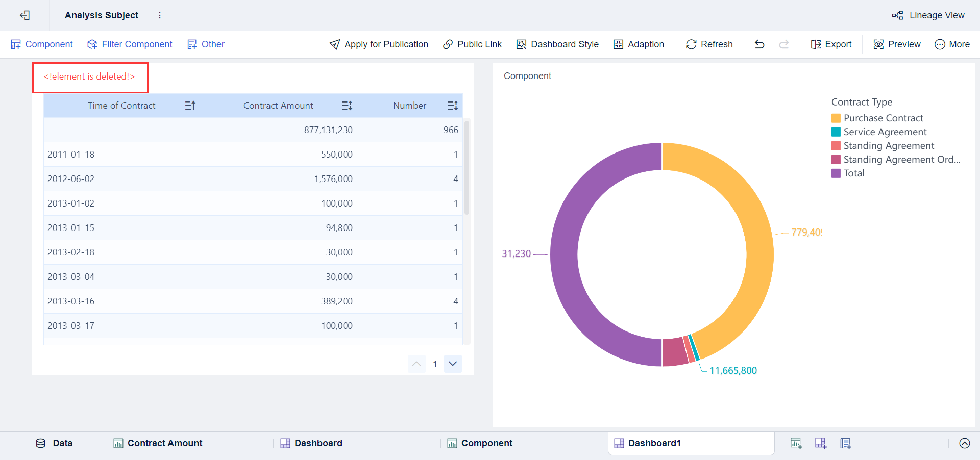980x460 pixels.
Task: Open the More options menu
Action: coord(952,44)
